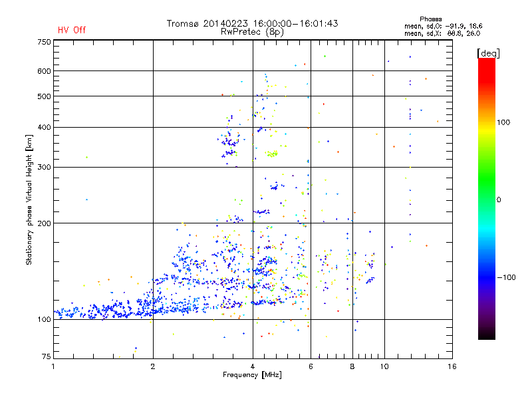Click the 'Phases' heading text

click(430, 19)
